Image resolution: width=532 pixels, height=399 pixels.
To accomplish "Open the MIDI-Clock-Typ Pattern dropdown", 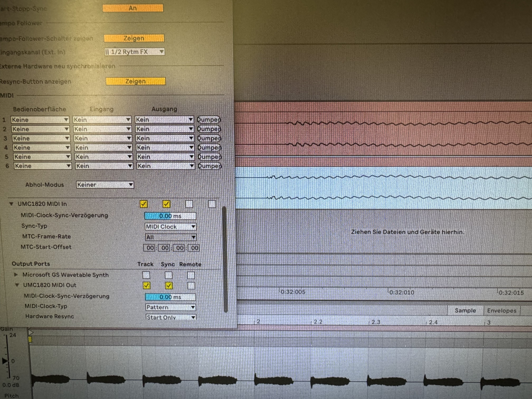I will pos(170,307).
